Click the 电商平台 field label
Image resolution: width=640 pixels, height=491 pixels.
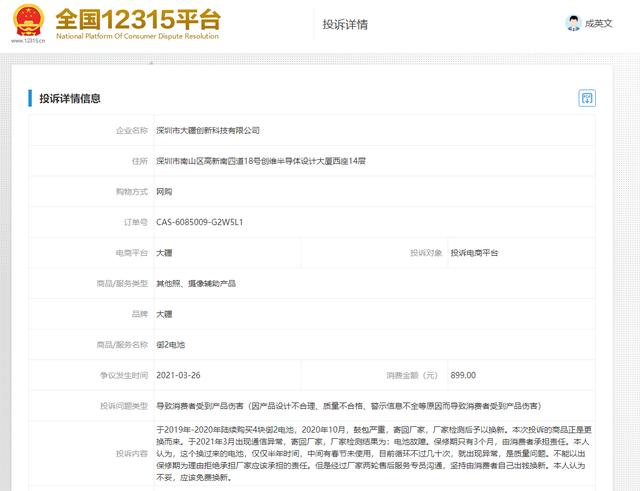[132, 253]
